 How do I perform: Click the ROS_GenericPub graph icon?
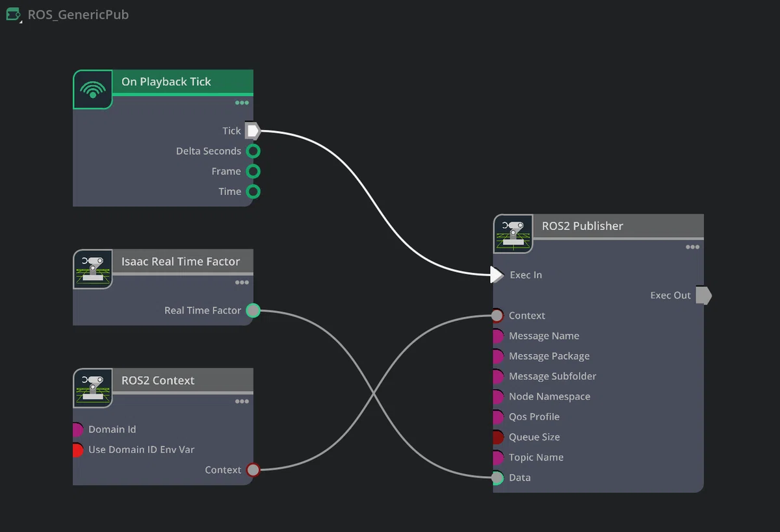[14, 14]
